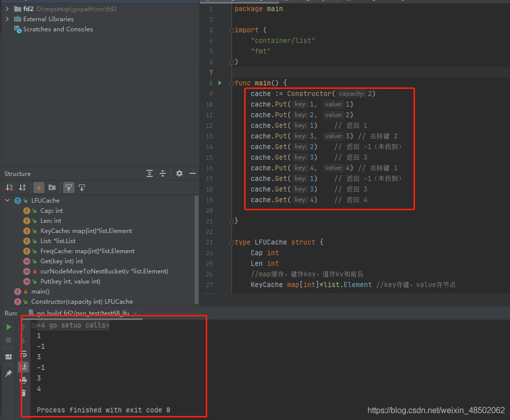
Task: Print the Run console output
Action: pos(24,380)
